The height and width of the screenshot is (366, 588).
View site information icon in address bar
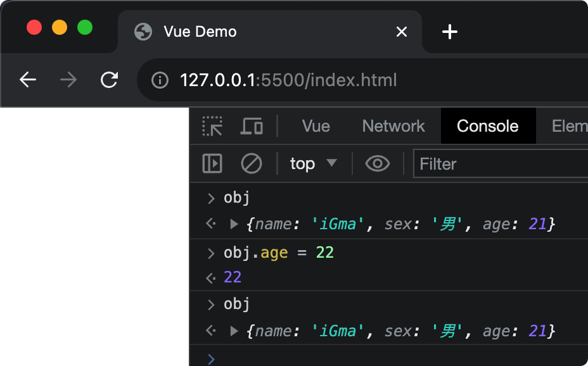pos(160,80)
